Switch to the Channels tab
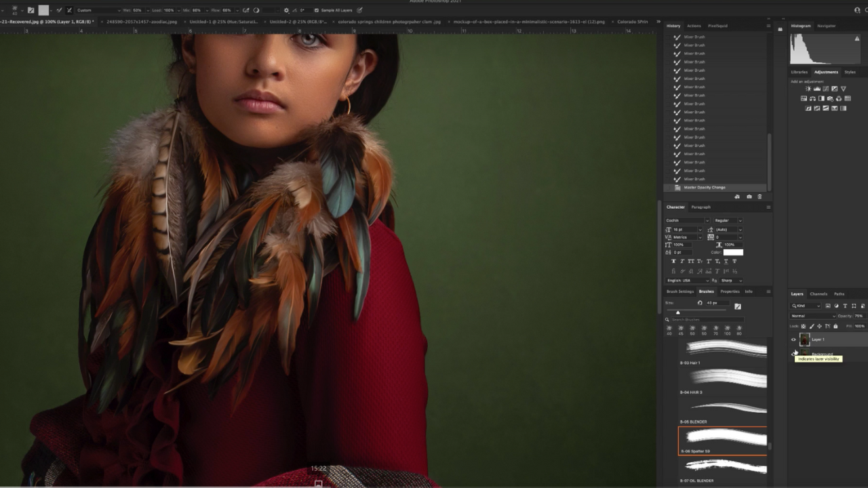868x488 pixels. coord(818,294)
